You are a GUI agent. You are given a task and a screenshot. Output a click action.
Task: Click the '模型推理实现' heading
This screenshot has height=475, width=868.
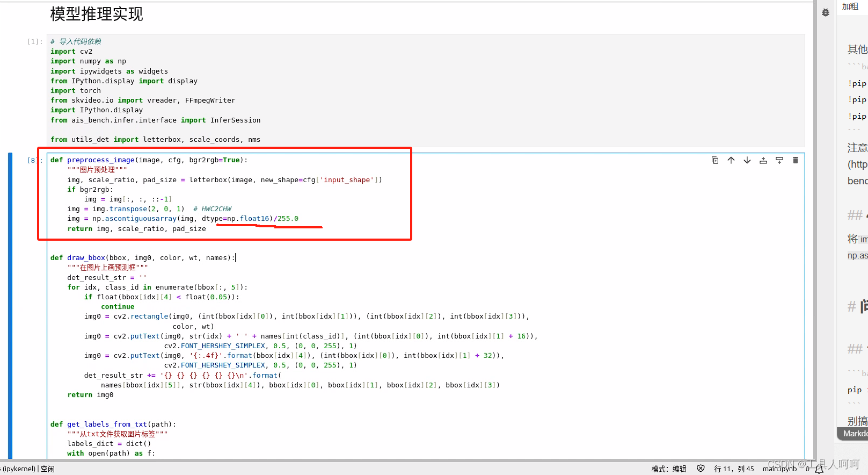pyautogui.click(x=97, y=14)
